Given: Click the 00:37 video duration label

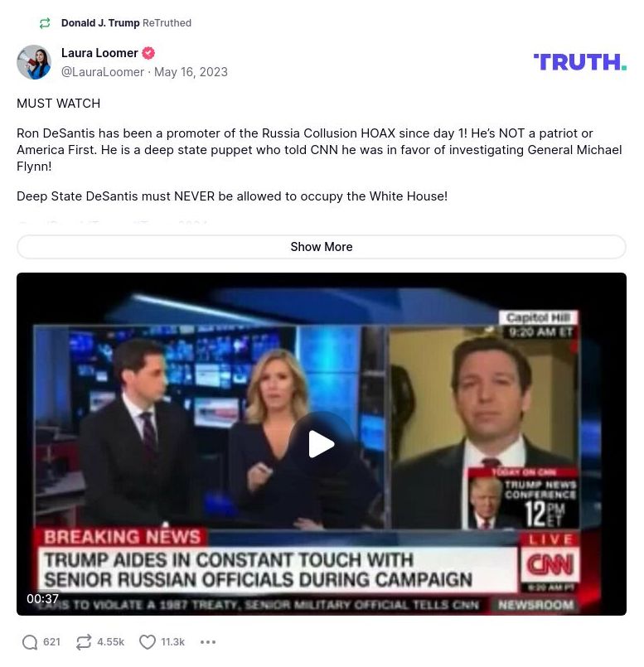Looking at the screenshot, I should click(42, 598).
